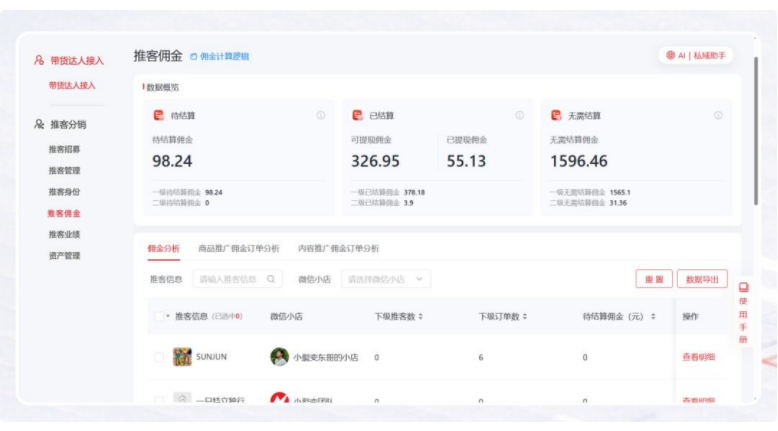Click the 数据导出 button
Viewport: 778px width, 431px height.
(702, 279)
